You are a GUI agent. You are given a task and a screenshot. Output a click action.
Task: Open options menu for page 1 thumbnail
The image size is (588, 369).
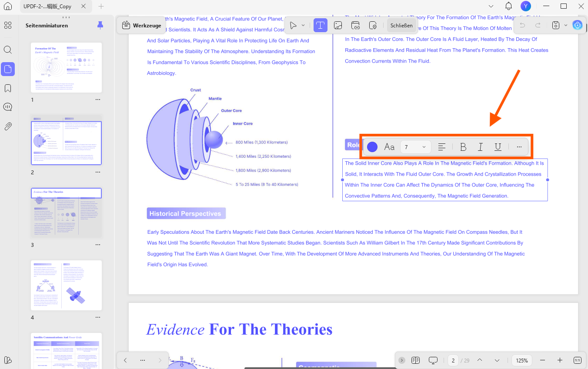pos(98,100)
